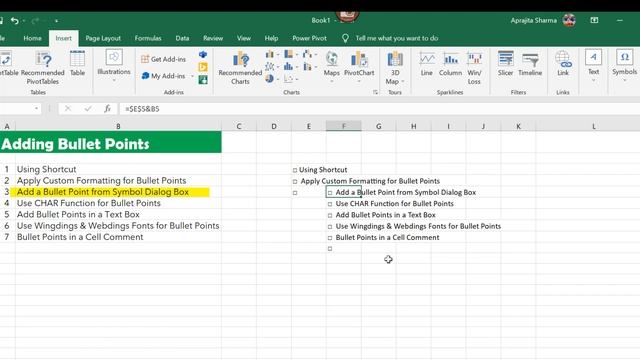640x360 pixels.
Task: Insert a Combo chart
Action: click(x=309, y=66)
